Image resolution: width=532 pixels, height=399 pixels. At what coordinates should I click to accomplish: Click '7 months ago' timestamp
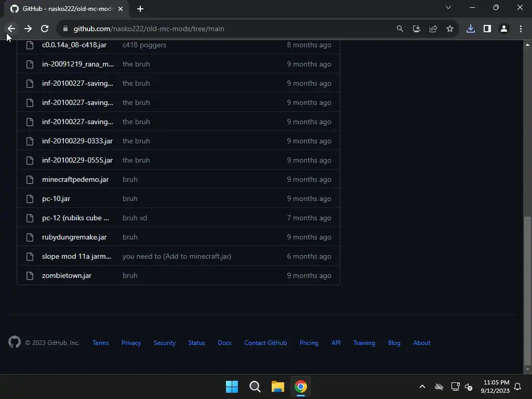[309, 218]
